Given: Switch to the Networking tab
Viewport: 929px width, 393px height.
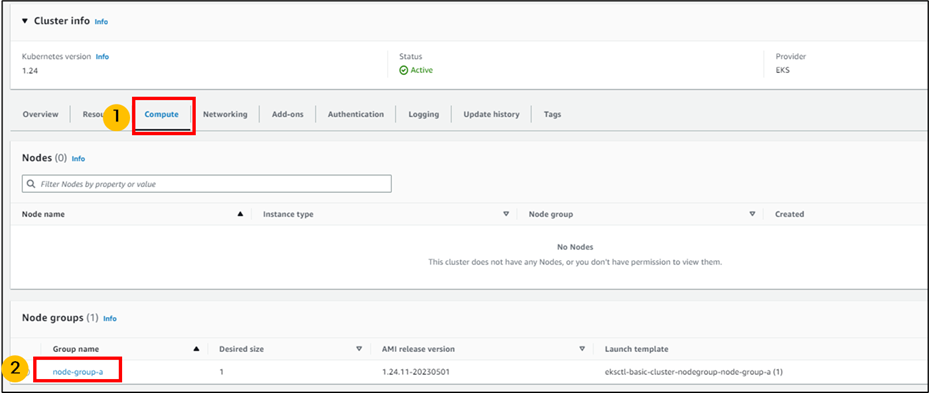Looking at the screenshot, I should 225,114.
